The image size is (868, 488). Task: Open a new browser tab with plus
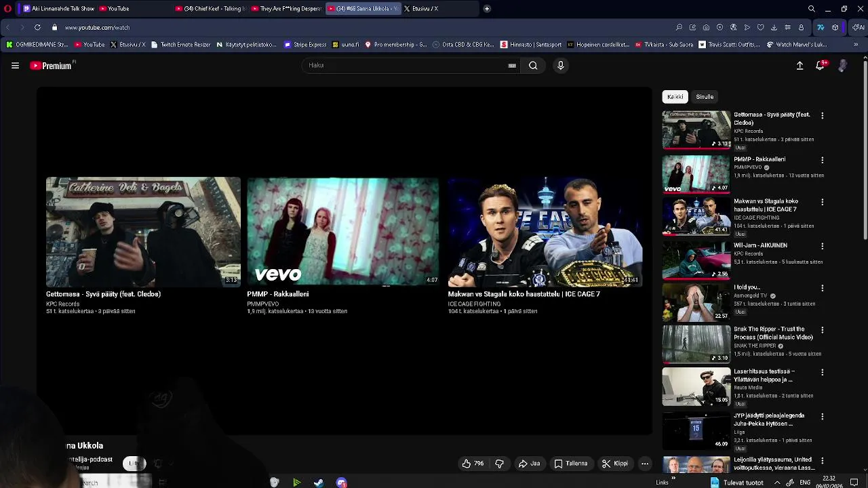(x=487, y=9)
